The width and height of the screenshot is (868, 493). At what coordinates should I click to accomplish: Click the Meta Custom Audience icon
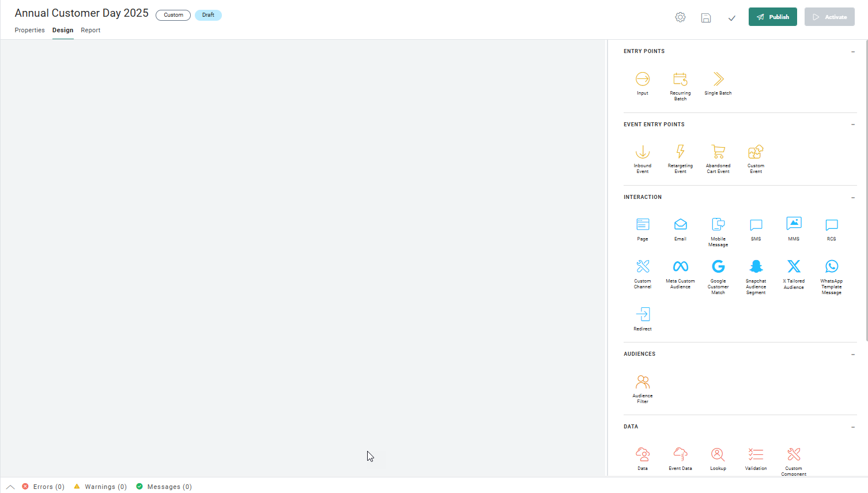pos(680,267)
